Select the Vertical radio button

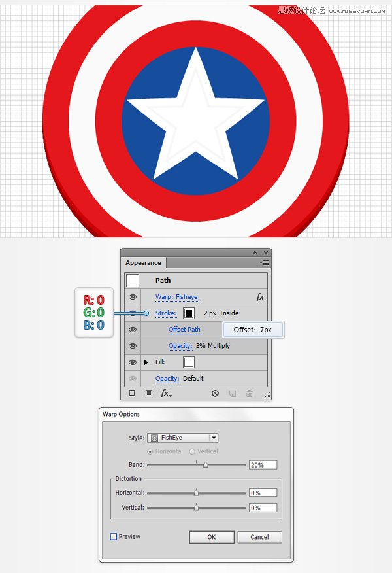[x=192, y=452]
